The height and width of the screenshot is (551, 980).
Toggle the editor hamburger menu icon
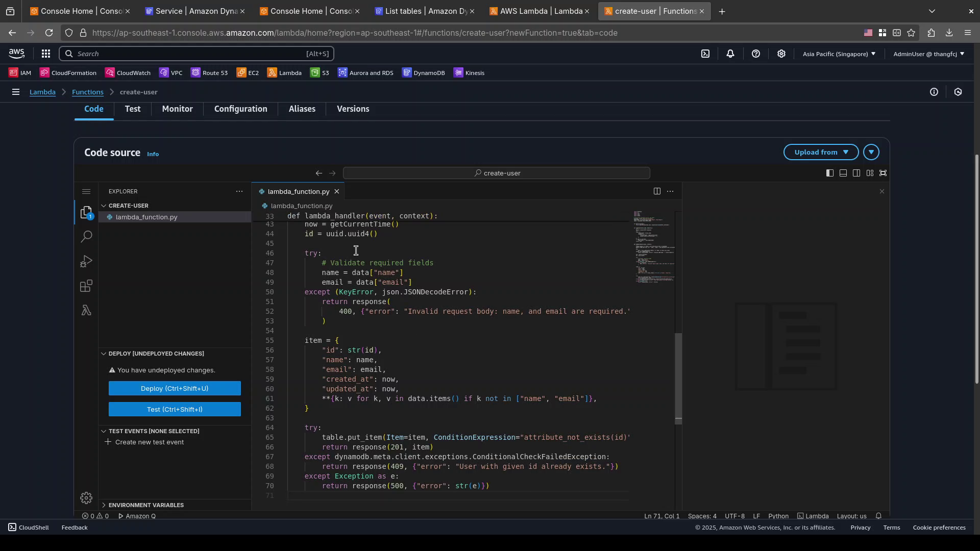[x=86, y=192]
